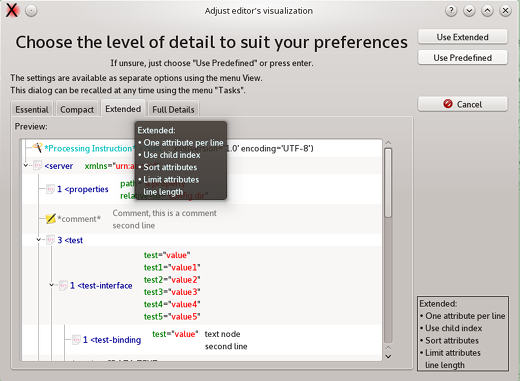Click the preview vertical scrollbar thumb

pyautogui.click(x=388, y=183)
